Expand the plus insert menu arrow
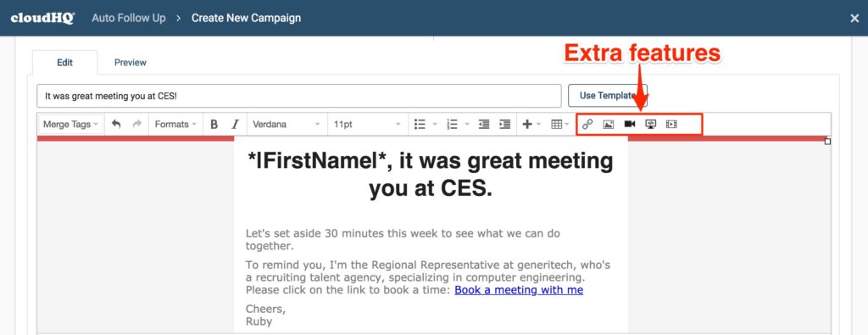868x335 pixels. [x=538, y=125]
